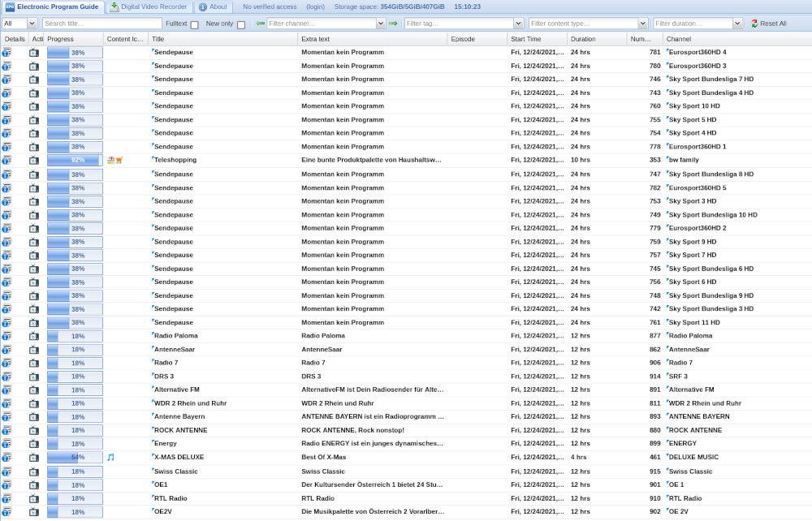
Task: Expand the Filter channel dropdown arrow
Action: (381, 24)
